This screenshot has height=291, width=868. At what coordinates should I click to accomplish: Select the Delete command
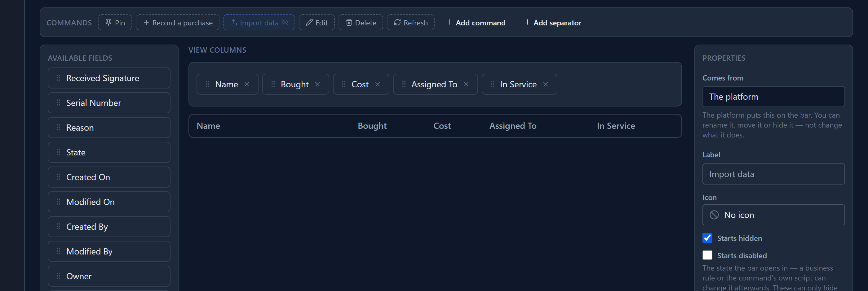361,23
